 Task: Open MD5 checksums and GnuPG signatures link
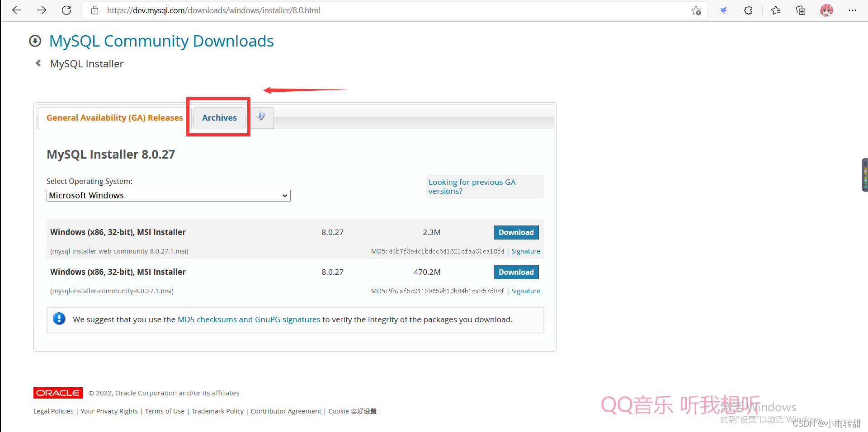[249, 319]
